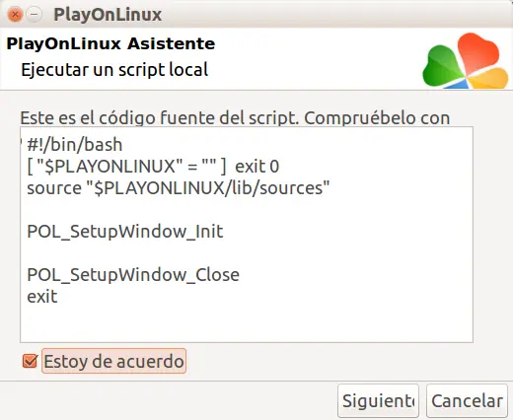
Task: Minimize the PlayOnLinux window
Action: [x=34, y=15]
